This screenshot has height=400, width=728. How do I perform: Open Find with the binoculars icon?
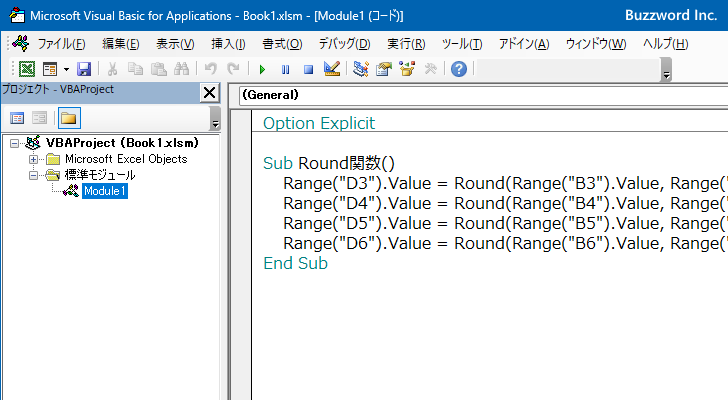pos(182,69)
